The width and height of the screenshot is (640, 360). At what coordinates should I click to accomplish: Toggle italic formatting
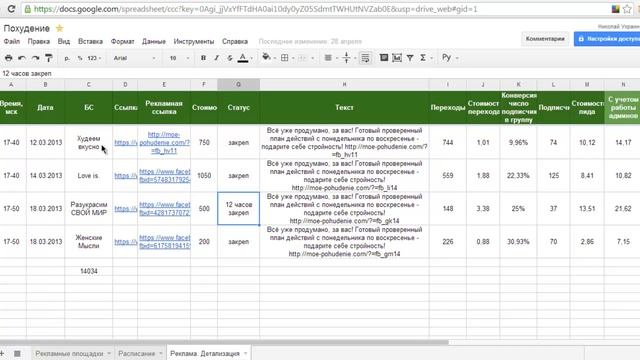click(217, 58)
